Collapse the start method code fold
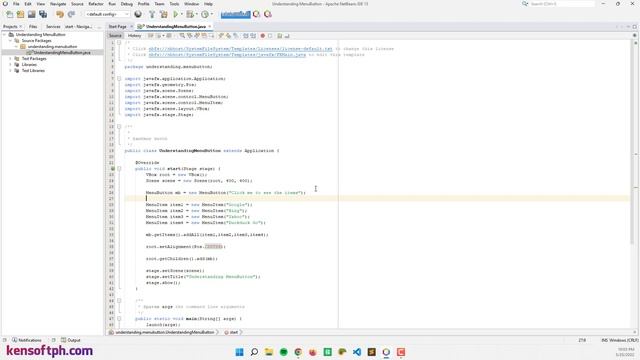Viewport: 640px width, 360px height. (x=119, y=169)
